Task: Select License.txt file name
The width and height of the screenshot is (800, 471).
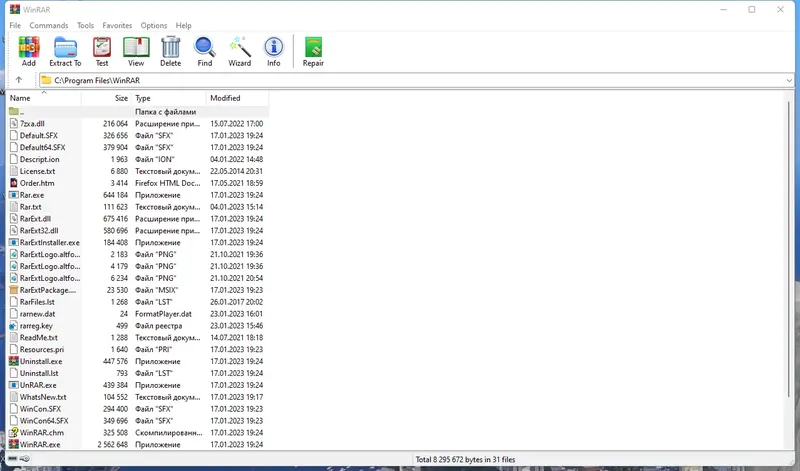Action: [x=37, y=171]
